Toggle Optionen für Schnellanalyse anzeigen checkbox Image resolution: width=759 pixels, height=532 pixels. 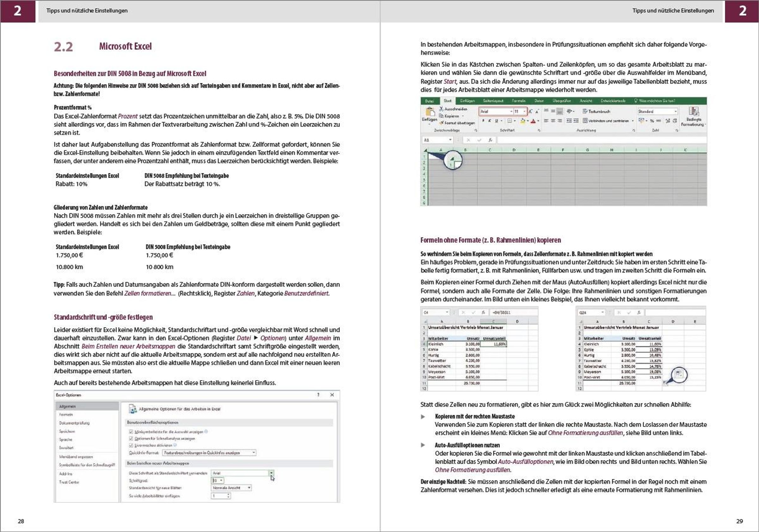click(x=131, y=438)
